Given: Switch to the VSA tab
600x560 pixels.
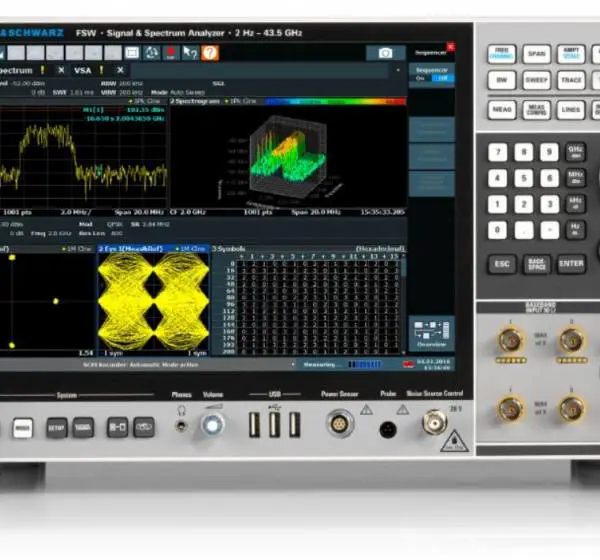Looking at the screenshot, I should pyautogui.click(x=83, y=70).
